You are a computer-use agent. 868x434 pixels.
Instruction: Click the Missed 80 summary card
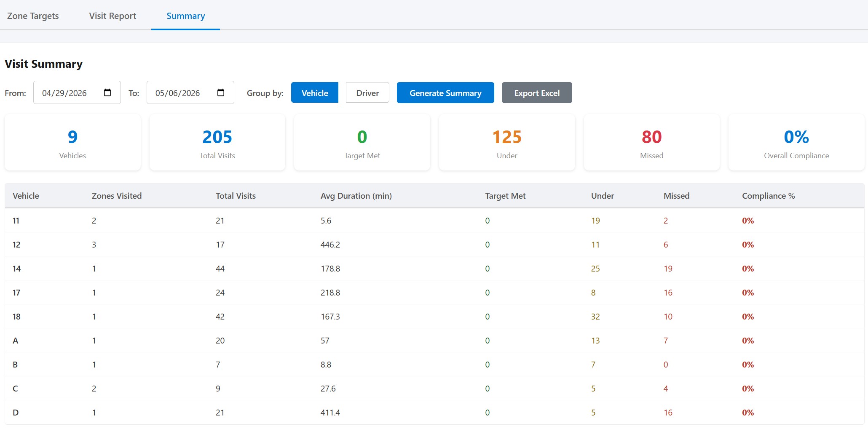[652, 142]
